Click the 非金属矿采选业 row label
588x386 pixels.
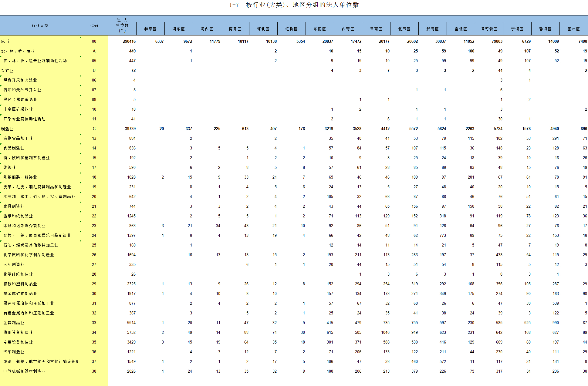[x=18, y=109]
